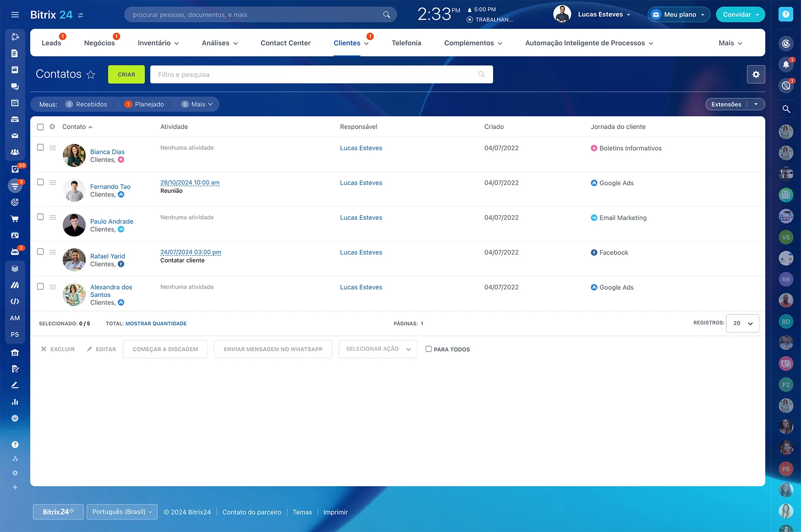Open the search magnifier in the right rail
The width and height of the screenshot is (801, 532).
pos(786,109)
